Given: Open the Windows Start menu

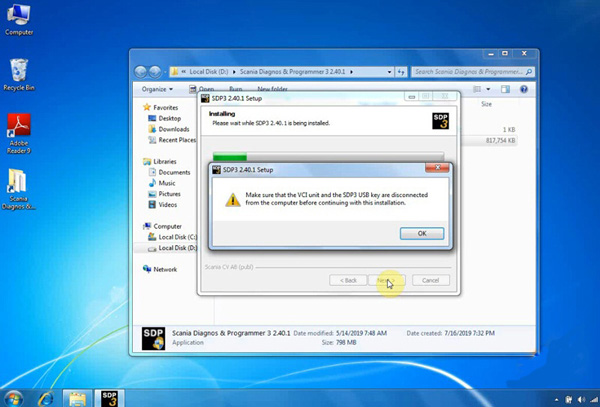Looking at the screenshot, I should (x=14, y=399).
